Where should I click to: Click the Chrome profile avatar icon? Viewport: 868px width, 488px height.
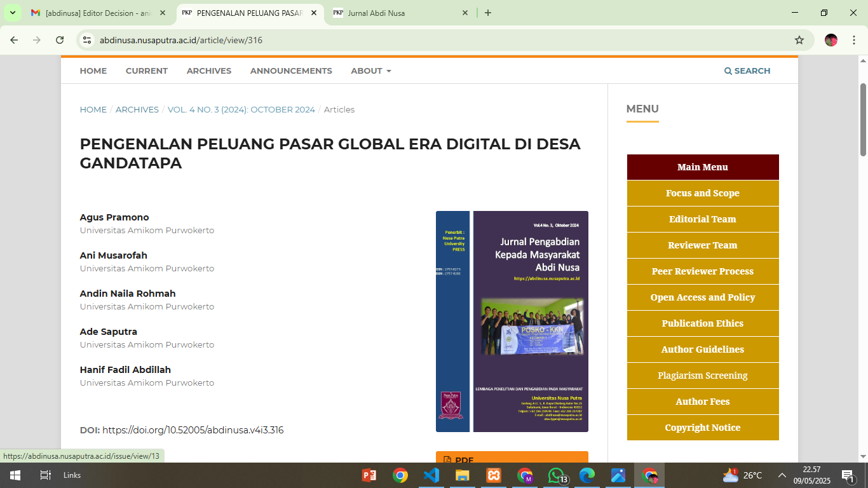[831, 40]
